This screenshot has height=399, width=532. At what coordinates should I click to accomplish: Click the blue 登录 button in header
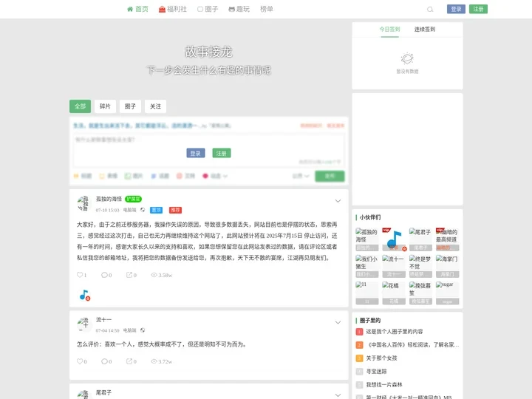click(456, 9)
